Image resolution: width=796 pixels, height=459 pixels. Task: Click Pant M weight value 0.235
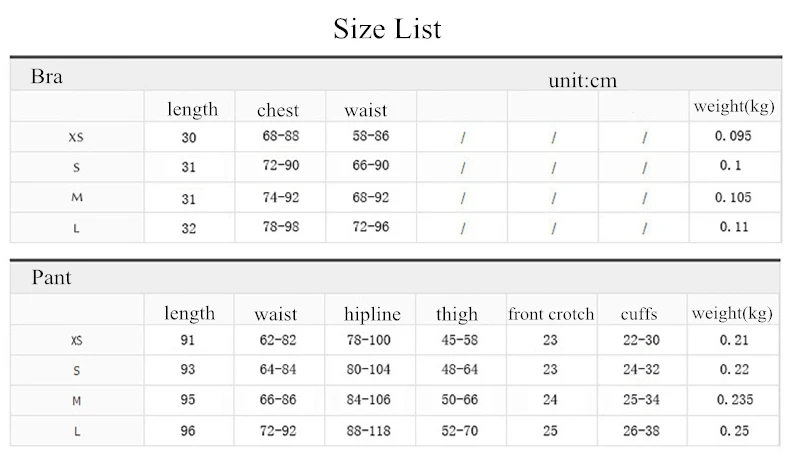pyautogui.click(x=735, y=400)
